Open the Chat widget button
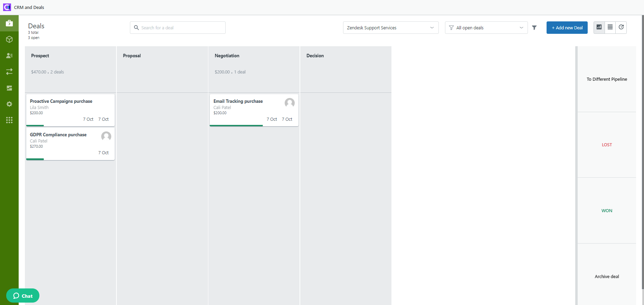Screen dimensions: 644x305 pyautogui.click(x=23, y=296)
